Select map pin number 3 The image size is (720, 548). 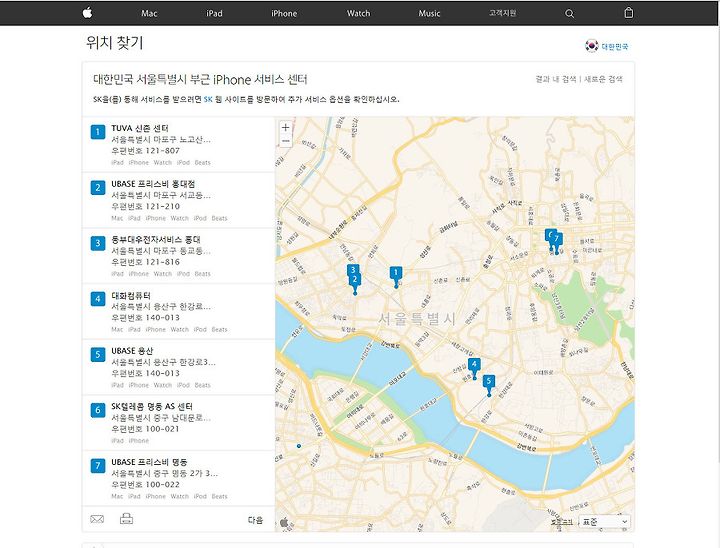[x=353, y=269]
